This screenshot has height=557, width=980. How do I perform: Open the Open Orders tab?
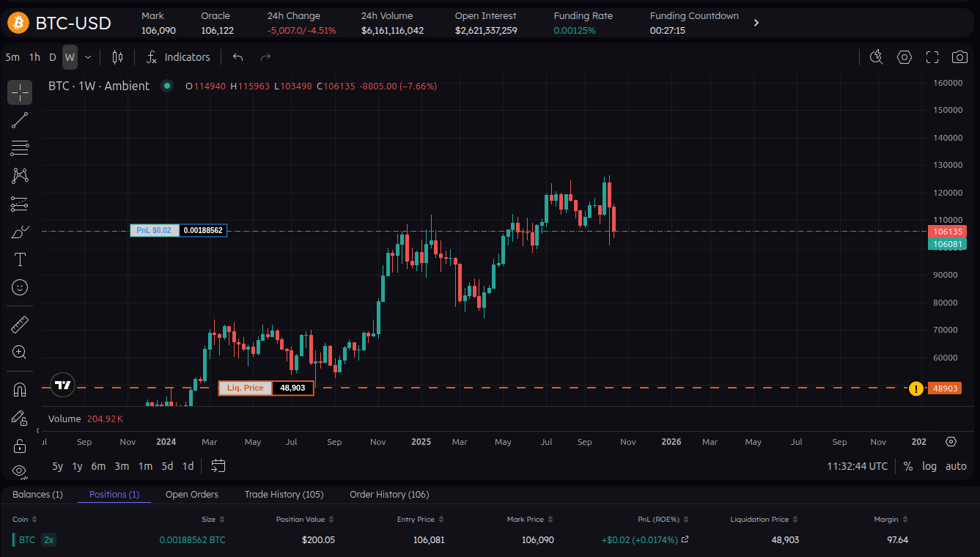tap(191, 494)
